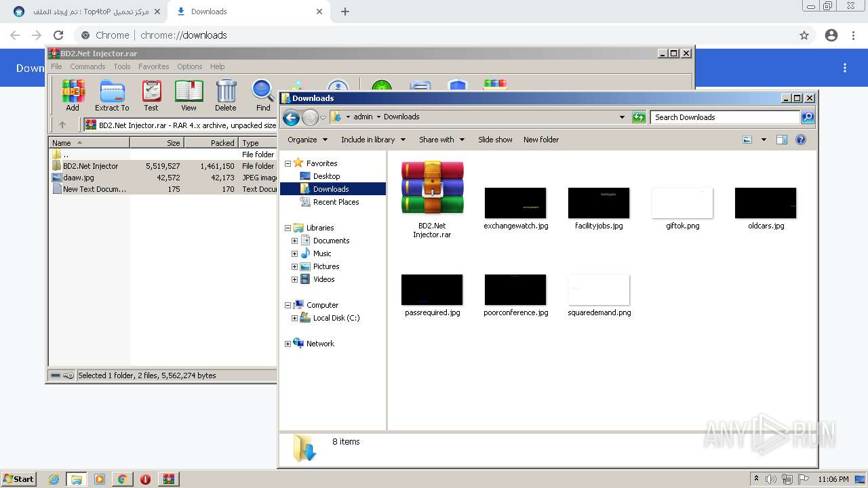Select poorconference.jpg thumbnail
The width and height of the screenshot is (868, 488).
click(x=515, y=296)
